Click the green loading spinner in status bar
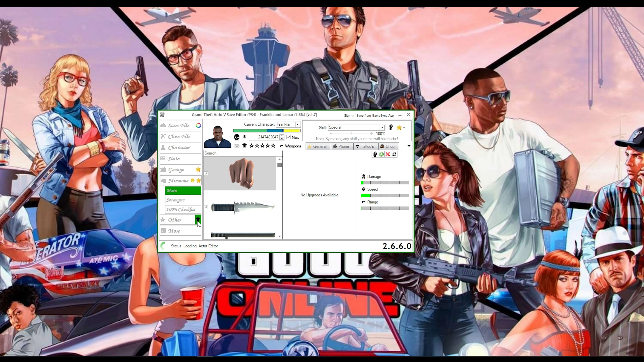The width and height of the screenshot is (644, 362). coord(163,246)
